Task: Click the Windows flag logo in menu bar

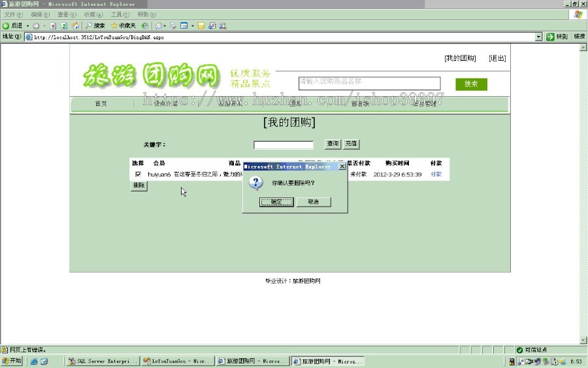Action: [x=578, y=14]
